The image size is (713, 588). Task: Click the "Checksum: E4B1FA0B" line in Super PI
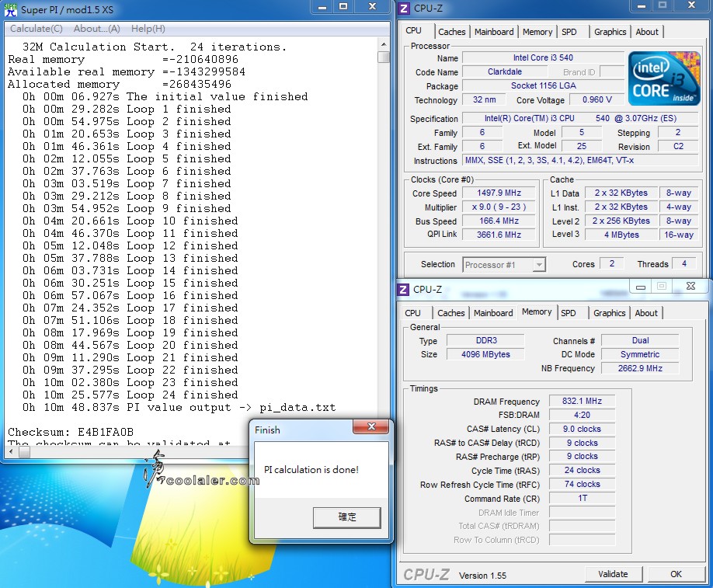[x=71, y=432]
